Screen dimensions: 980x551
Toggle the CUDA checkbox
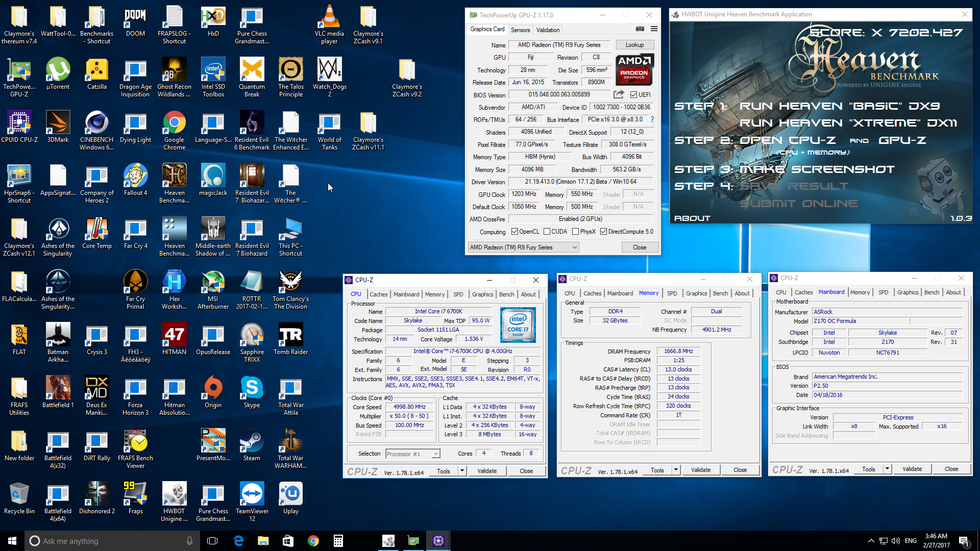click(x=547, y=232)
